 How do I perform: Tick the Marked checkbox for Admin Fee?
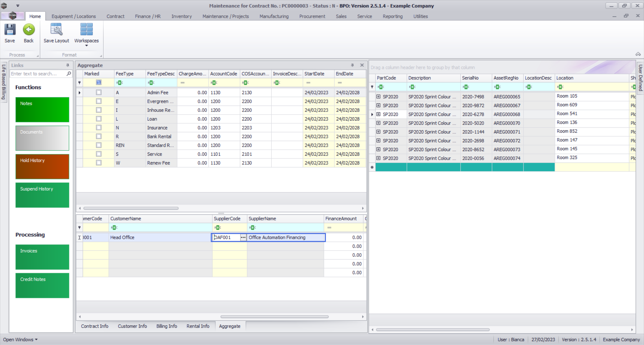coord(99,92)
